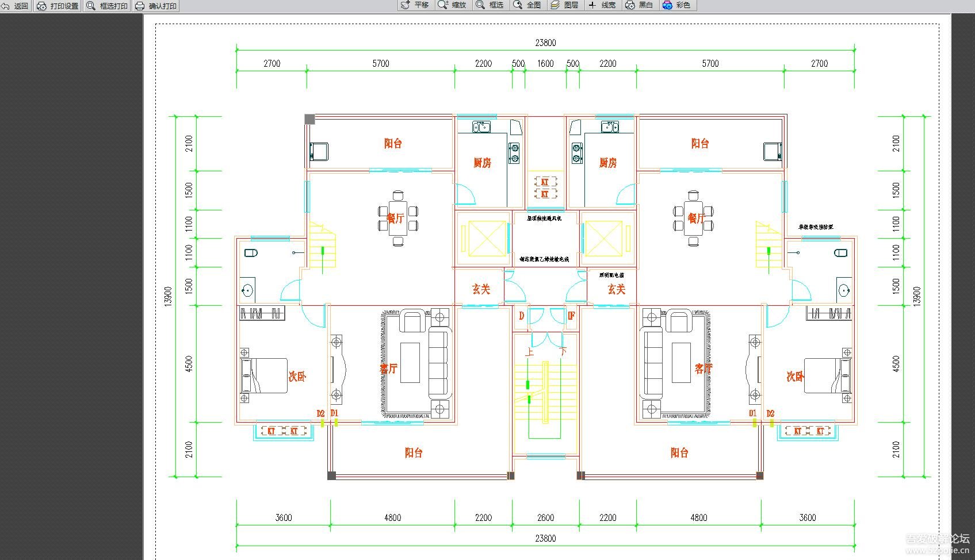
Task: Select the 屋顶轴流通风机 text annotation
Action: tap(544, 218)
